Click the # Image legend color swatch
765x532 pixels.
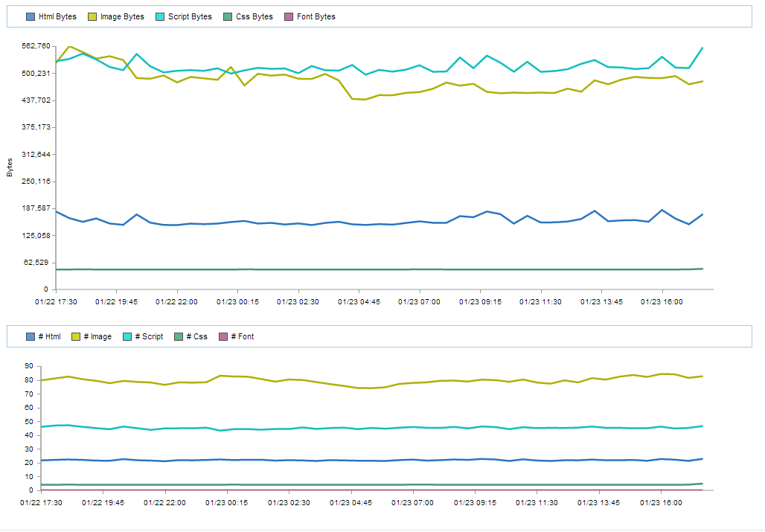click(x=76, y=337)
